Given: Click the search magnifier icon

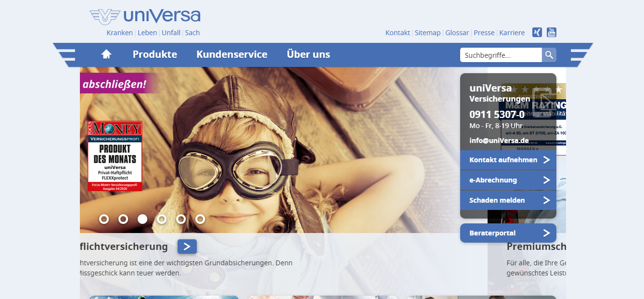Looking at the screenshot, I should click(x=549, y=55).
